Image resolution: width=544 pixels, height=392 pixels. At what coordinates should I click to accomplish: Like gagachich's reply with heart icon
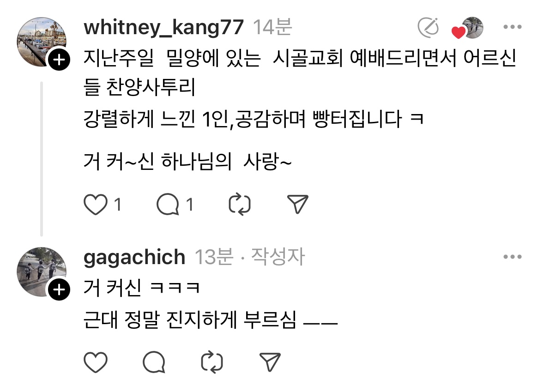click(96, 362)
